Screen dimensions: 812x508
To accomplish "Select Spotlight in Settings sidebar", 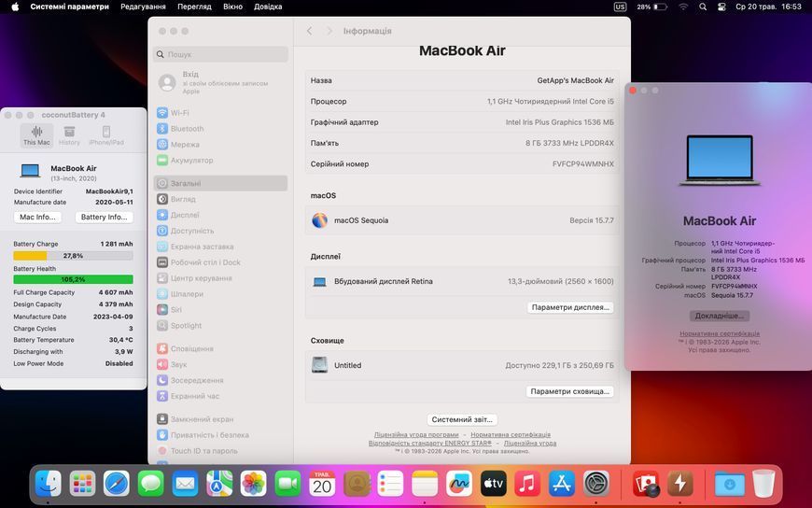I will tap(220, 326).
